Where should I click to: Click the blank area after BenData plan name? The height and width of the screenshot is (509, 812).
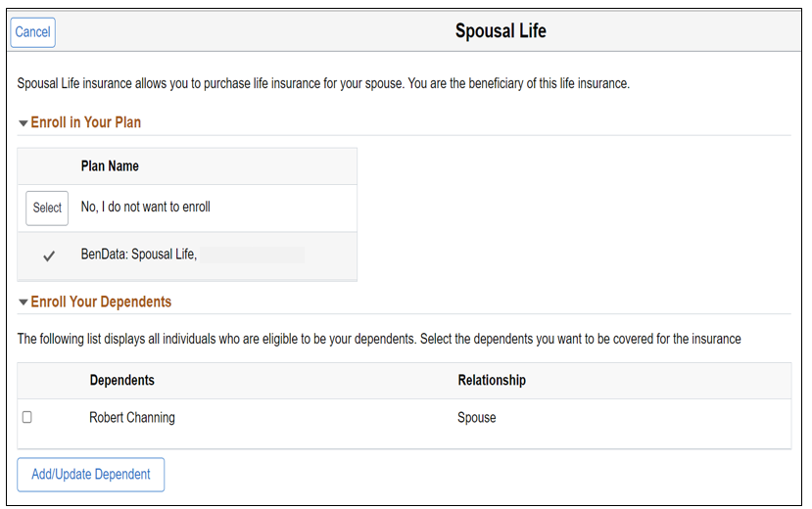253,255
